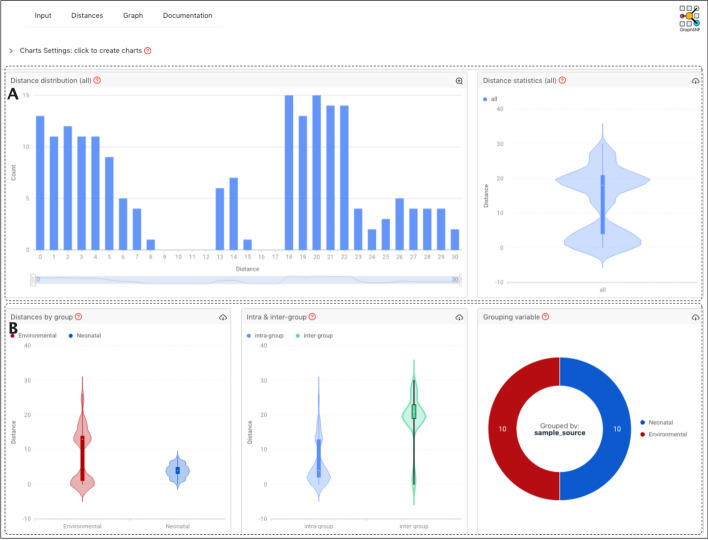Click the GraphSNP logo icon
The height and width of the screenshot is (540, 708).
(x=688, y=18)
